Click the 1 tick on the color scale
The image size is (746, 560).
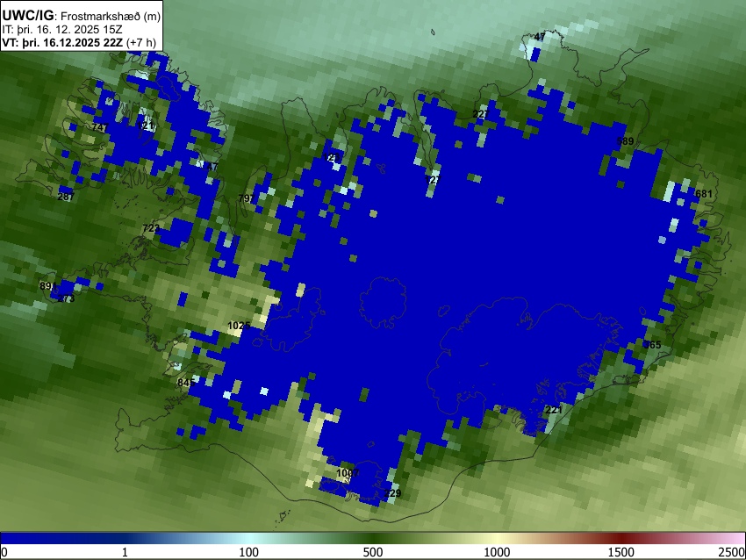(x=125, y=552)
